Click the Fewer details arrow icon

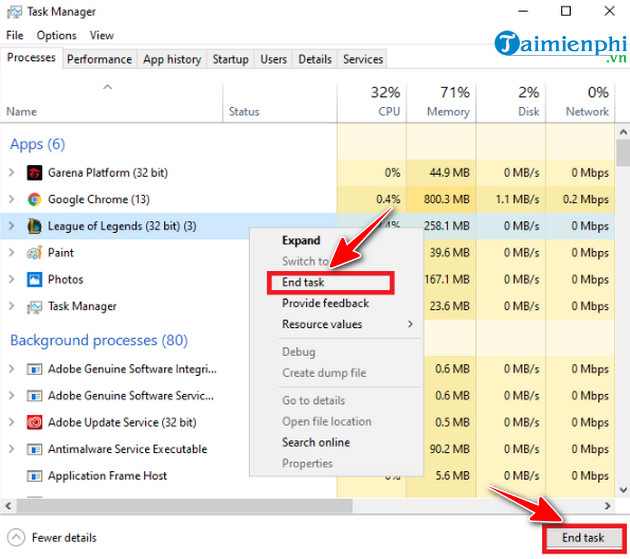[16, 537]
